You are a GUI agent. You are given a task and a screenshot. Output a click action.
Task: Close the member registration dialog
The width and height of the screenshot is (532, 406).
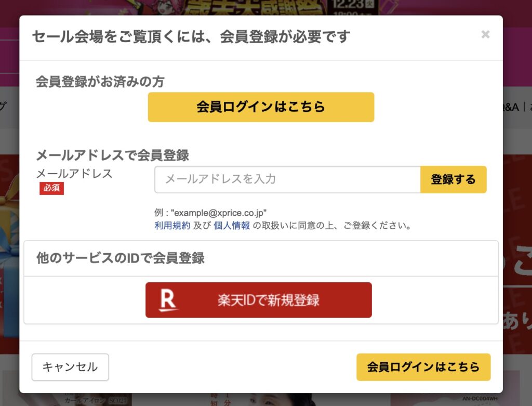(x=486, y=34)
